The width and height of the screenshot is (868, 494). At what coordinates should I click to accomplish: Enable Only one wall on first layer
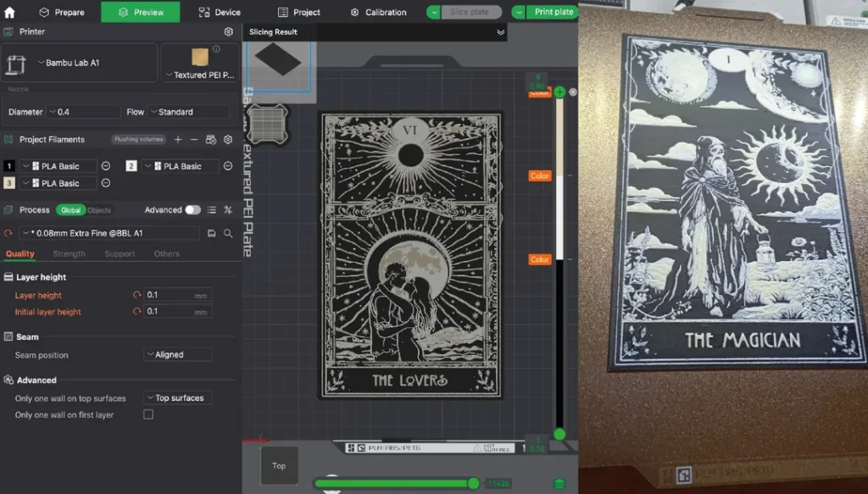point(148,414)
